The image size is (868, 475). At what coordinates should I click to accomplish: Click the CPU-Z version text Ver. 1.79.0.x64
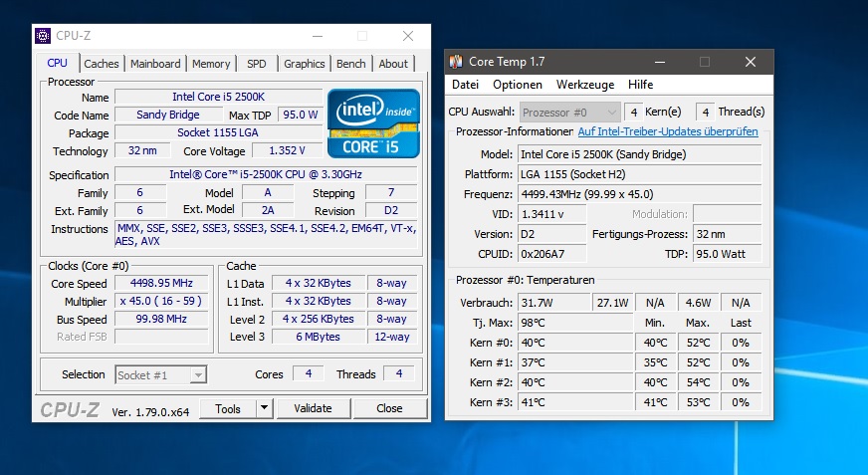150,412
